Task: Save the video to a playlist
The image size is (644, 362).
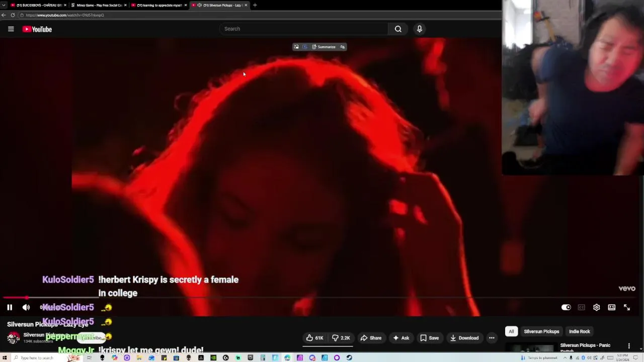Action: coord(429,338)
